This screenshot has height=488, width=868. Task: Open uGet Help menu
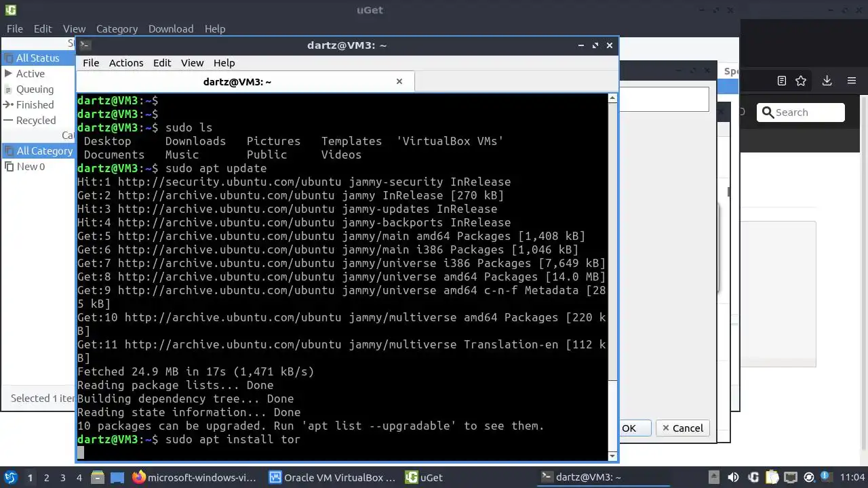pos(215,28)
